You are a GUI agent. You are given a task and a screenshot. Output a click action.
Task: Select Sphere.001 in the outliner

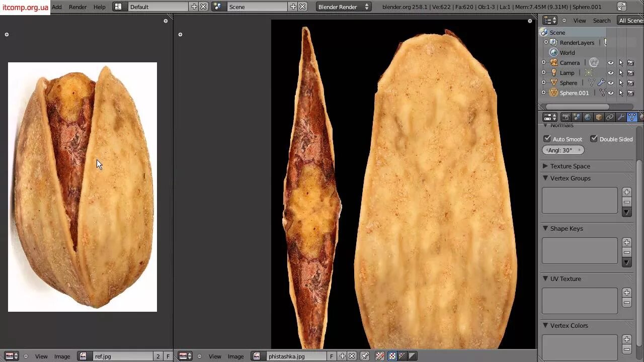574,93
